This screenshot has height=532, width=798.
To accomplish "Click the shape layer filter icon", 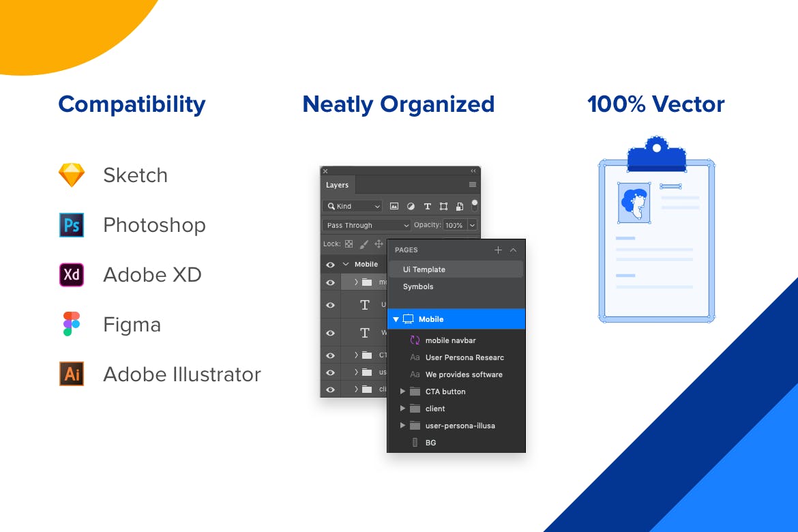I will [x=443, y=206].
